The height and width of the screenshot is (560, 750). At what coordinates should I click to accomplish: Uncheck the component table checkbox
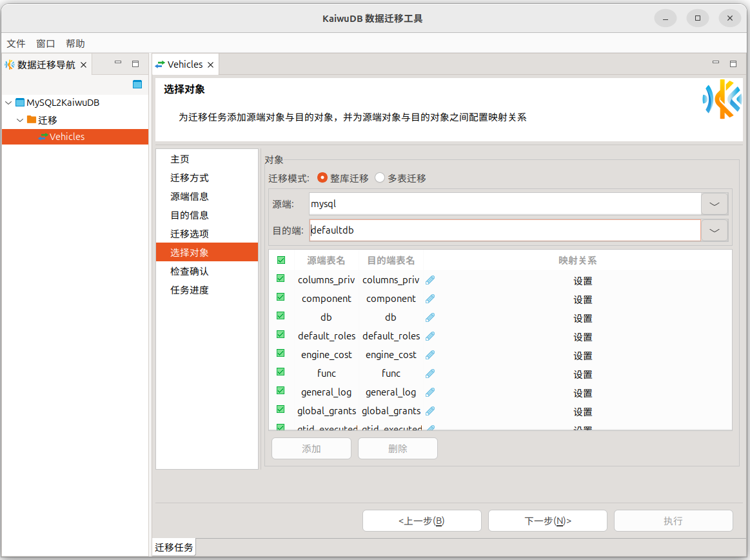click(281, 297)
